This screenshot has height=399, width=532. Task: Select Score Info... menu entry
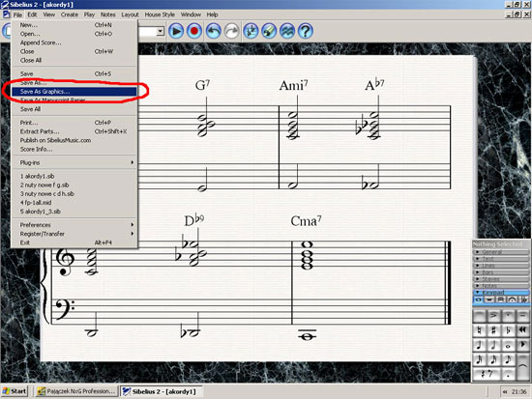tap(74, 149)
